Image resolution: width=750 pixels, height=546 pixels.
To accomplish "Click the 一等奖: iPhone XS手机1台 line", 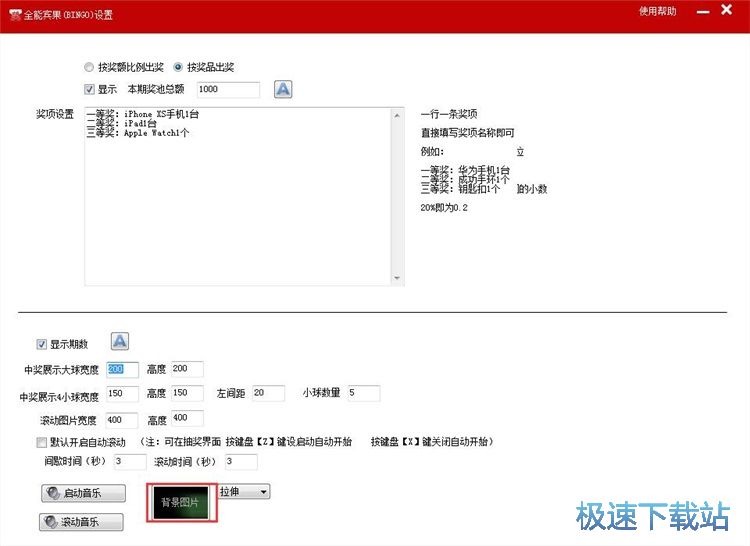I will coord(143,114).
